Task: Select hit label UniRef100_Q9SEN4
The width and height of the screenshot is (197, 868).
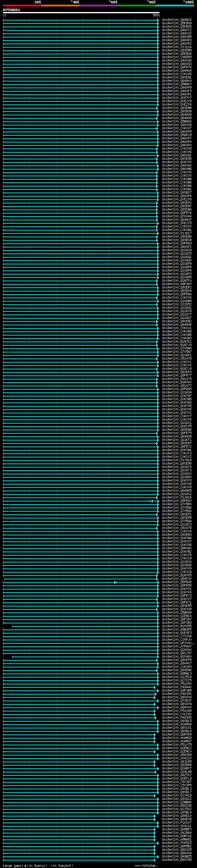Action: (177, 430)
